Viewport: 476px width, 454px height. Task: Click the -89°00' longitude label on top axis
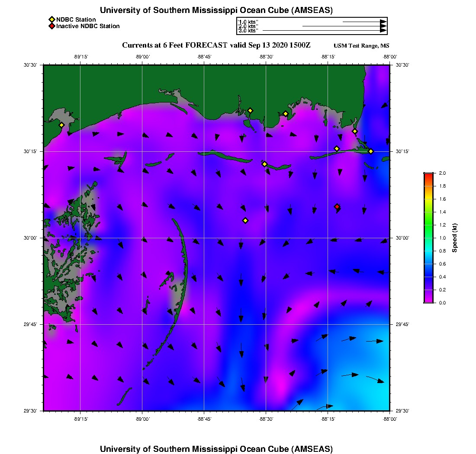pos(142,57)
